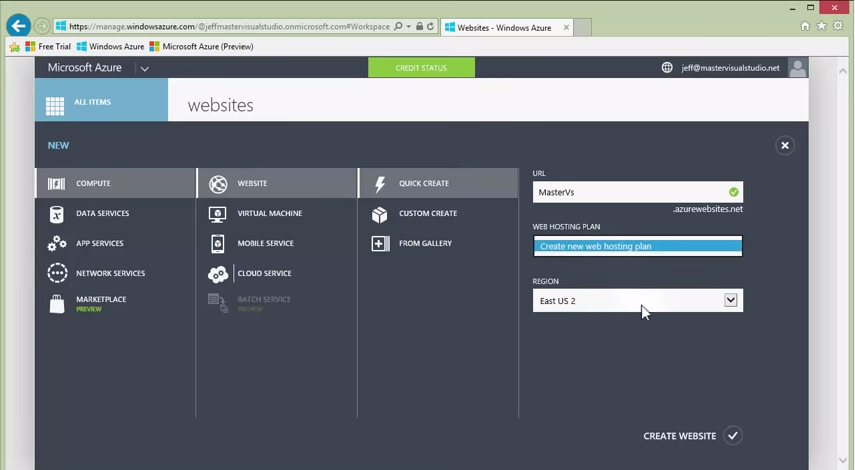This screenshot has width=855, height=470.
Task: Click the Compute barcode icon
Action: tap(56, 184)
